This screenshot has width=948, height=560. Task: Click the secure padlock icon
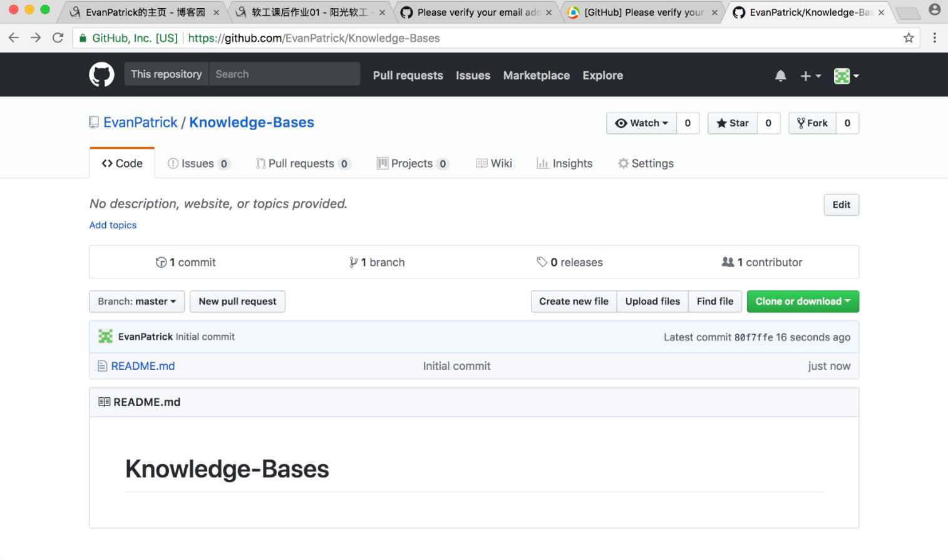pyautogui.click(x=83, y=38)
